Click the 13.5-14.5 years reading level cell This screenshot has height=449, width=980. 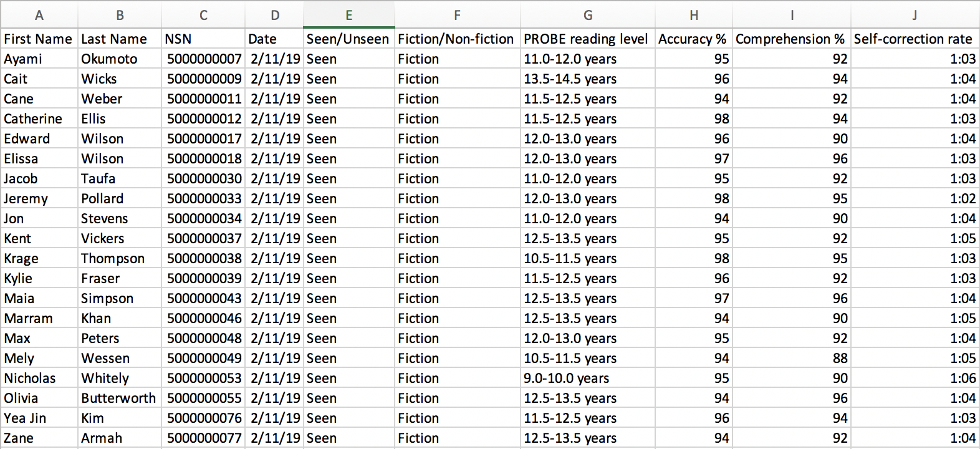569,79
